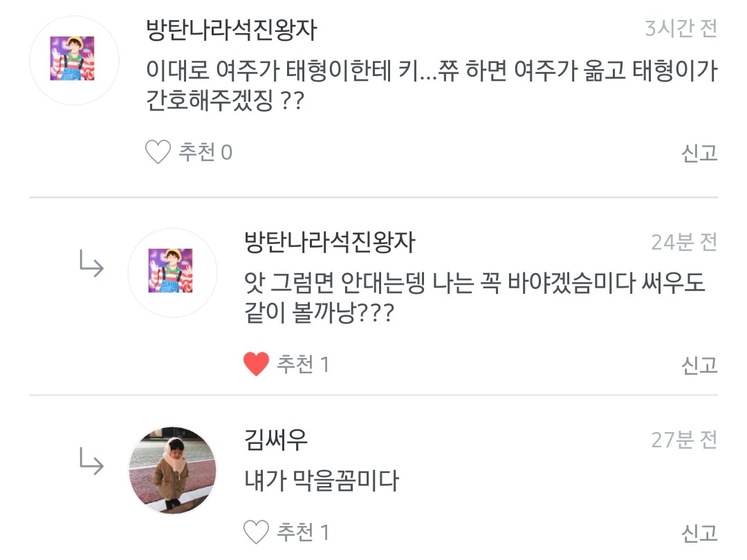Report the top comment with 신고
Screen dimensions: 747x560
(x=699, y=153)
